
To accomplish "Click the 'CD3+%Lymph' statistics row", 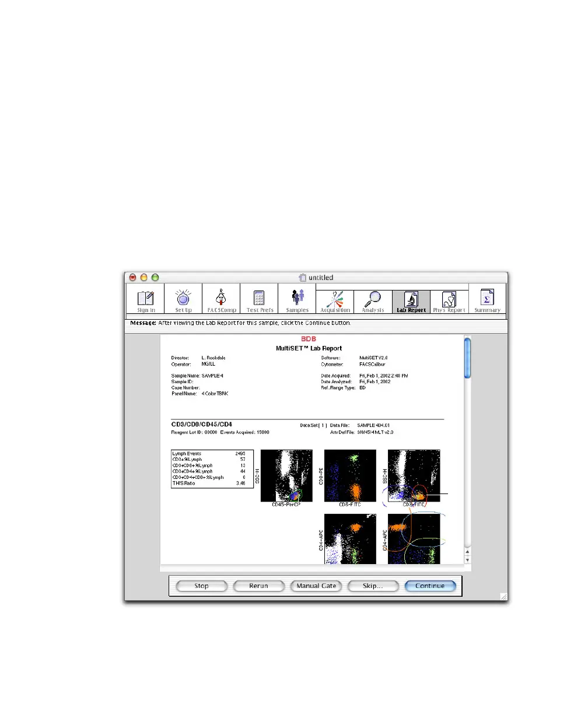I will click(x=212, y=459).
